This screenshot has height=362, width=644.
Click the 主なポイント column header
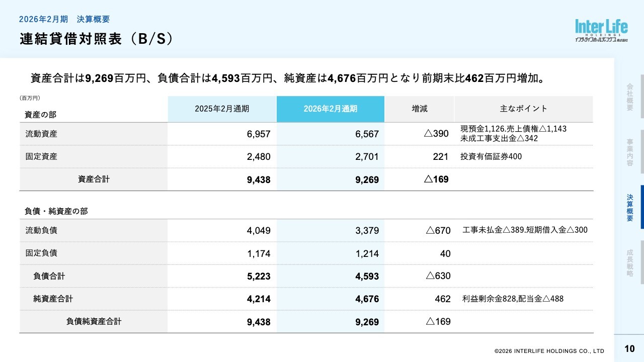click(523, 109)
